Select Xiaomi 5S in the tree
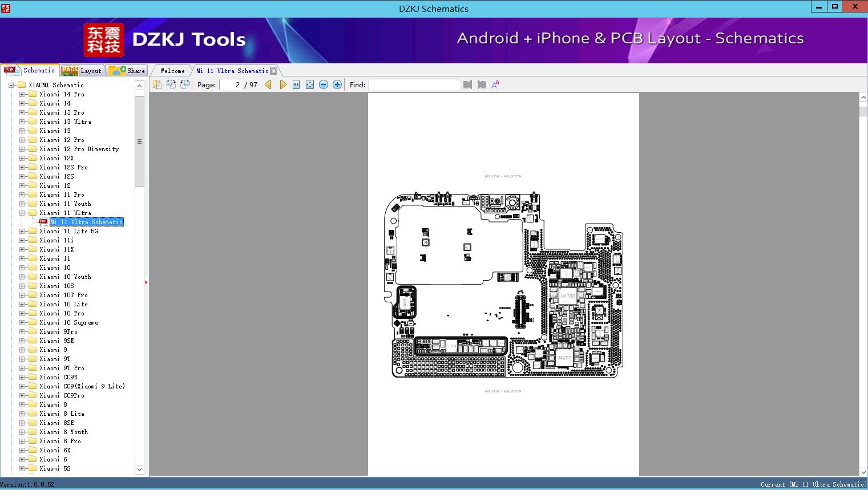 [x=55, y=468]
